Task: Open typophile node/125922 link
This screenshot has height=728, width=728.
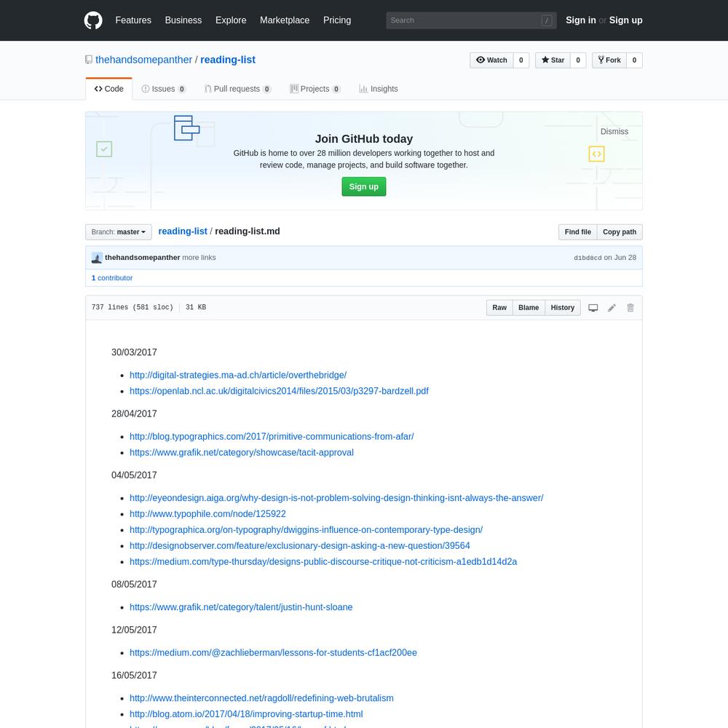Action: pyautogui.click(x=207, y=514)
